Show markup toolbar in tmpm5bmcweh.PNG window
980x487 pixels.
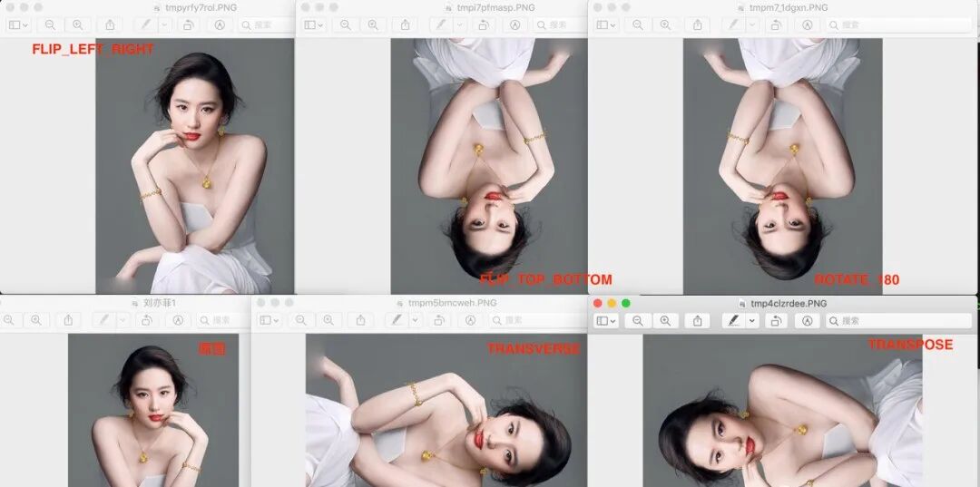pyautogui.click(x=470, y=320)
